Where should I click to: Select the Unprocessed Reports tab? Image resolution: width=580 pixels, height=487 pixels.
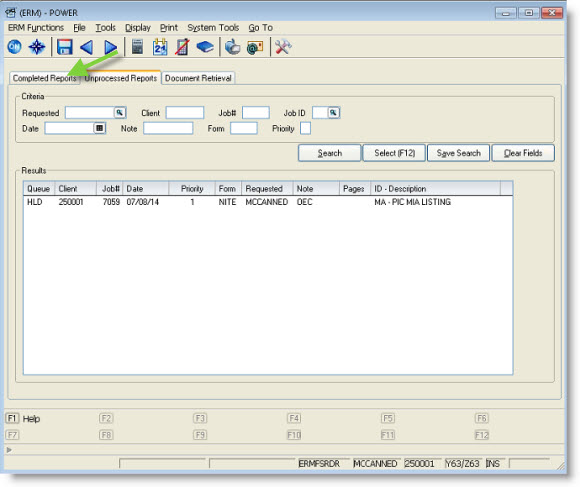click(x=121, y=78)
